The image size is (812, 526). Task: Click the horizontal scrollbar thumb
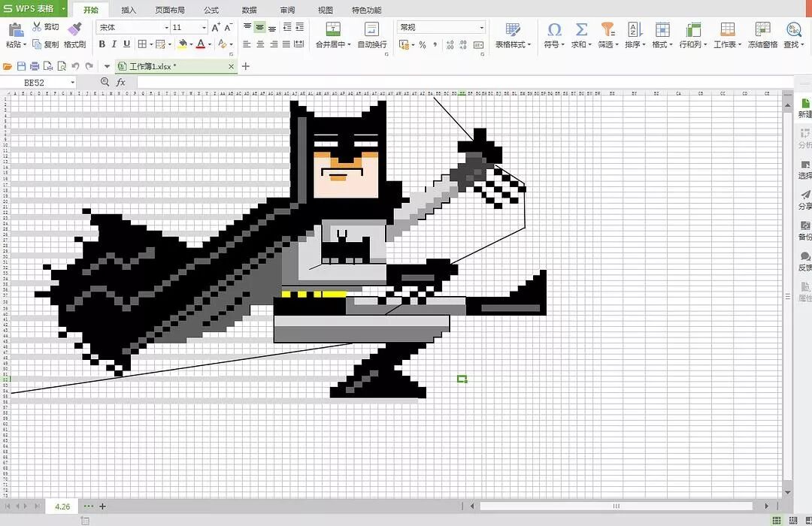(617, 506)
